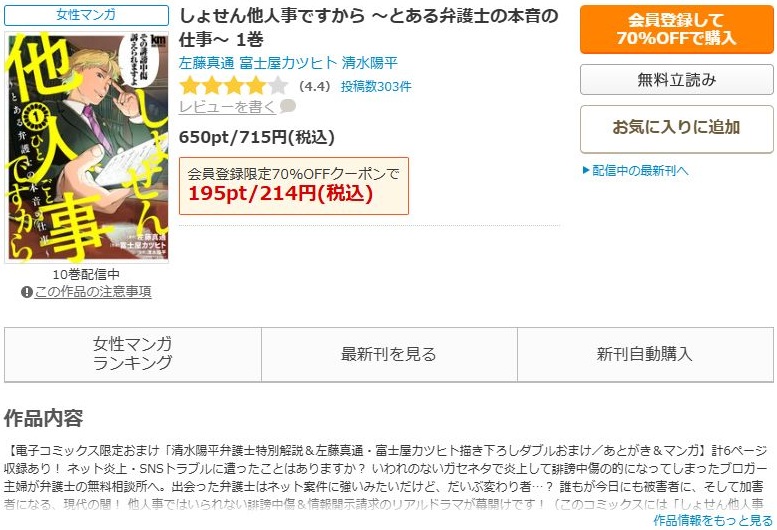This screenshot has width=777, height=530.
Task: Select the 最新刊を見る tab
Action: (389, 354)
